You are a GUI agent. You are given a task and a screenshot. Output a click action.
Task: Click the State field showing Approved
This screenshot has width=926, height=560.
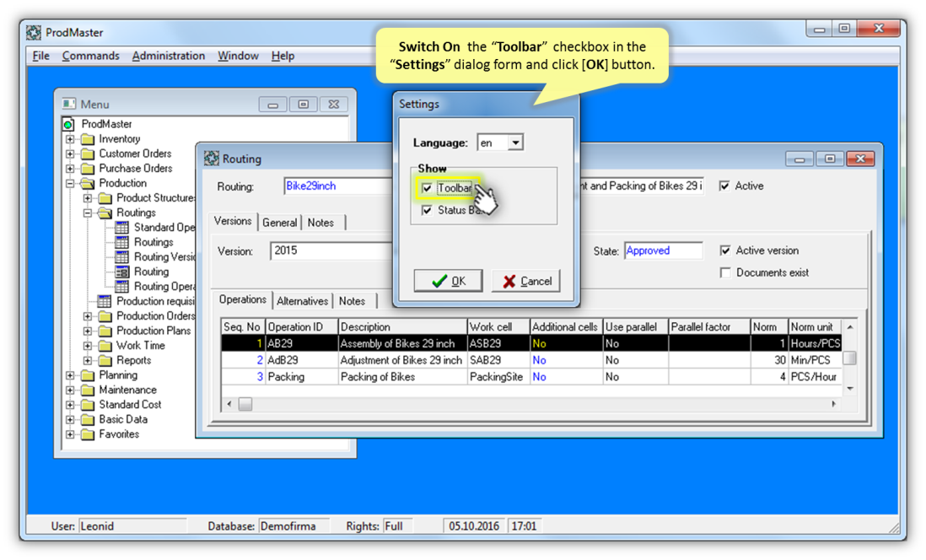click(x=663, y=250)
